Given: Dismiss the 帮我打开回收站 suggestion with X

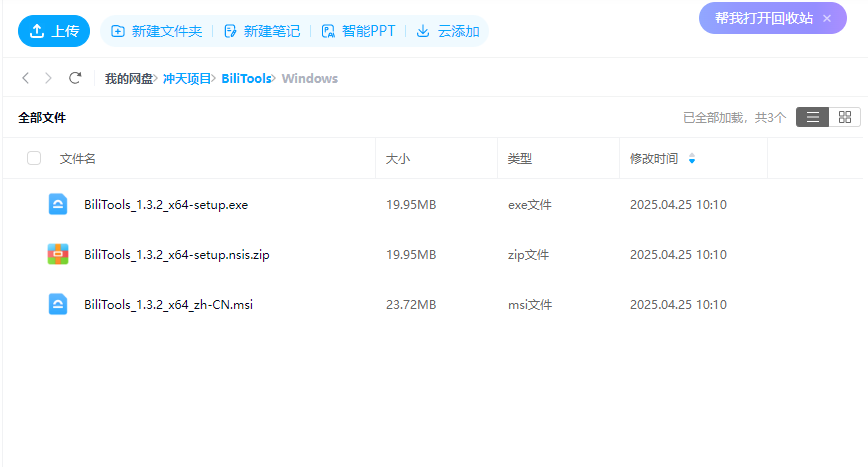Looking at the screenshot, I should (827, 18).
